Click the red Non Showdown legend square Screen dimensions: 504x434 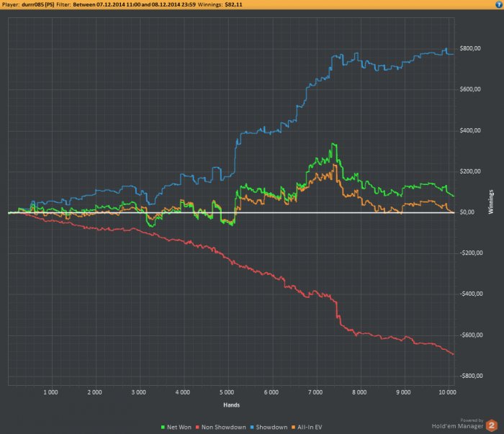(x=198, y=428)
